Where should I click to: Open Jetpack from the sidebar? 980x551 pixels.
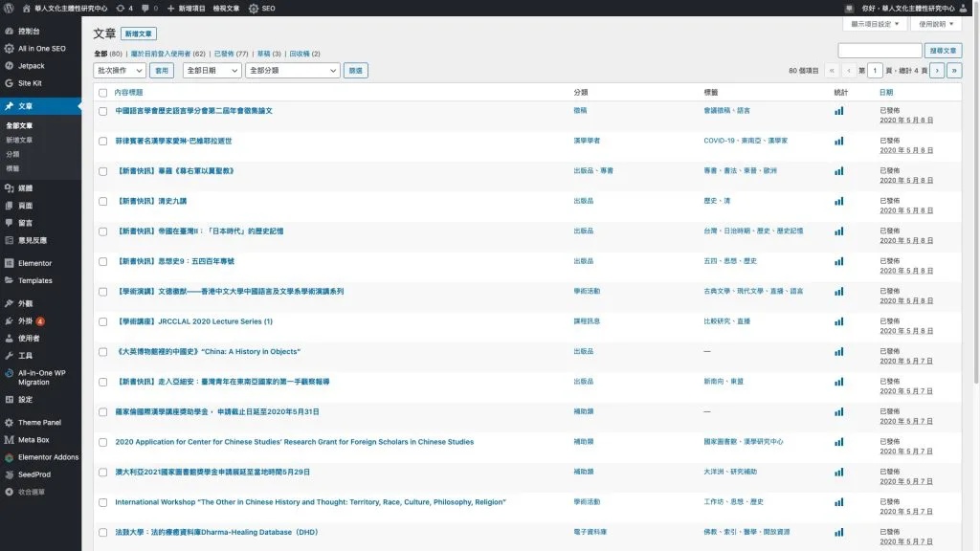click(x=31, y=66)
